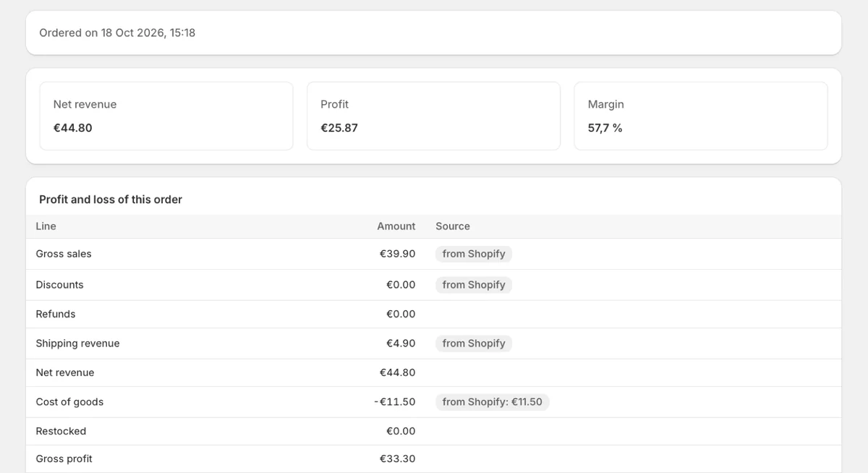Image resolution: width=868 pixels, height=473 pixels.
Task: Click the 'from Shopify' badge in Discounts row
Action: click(x=474, y=285)
